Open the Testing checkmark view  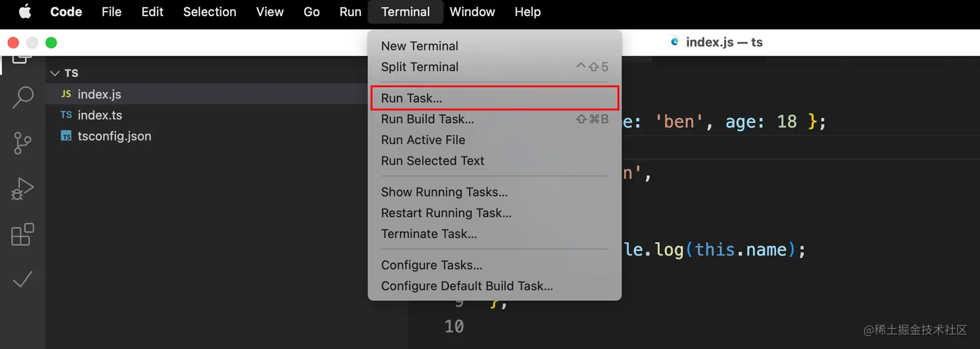[x=23, y=280]
